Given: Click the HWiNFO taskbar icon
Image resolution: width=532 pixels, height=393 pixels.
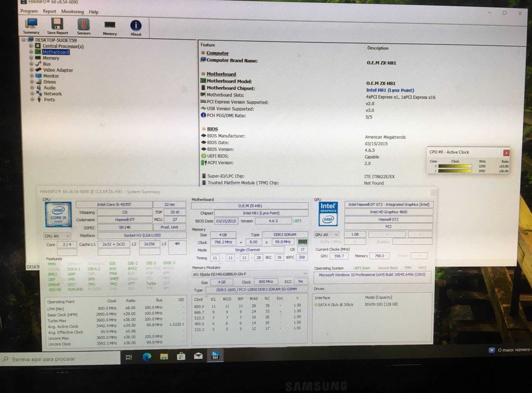Looking at the screenshot, I should 215,355.
